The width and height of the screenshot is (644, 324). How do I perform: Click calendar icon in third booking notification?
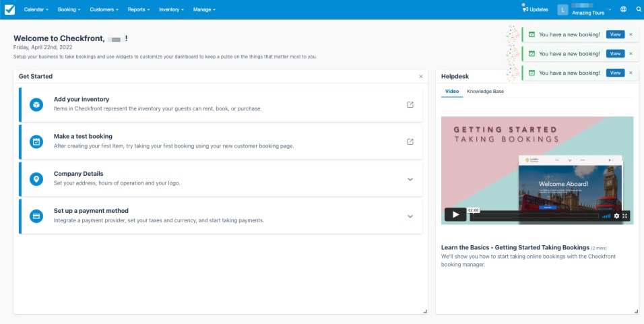click(532, 73)
